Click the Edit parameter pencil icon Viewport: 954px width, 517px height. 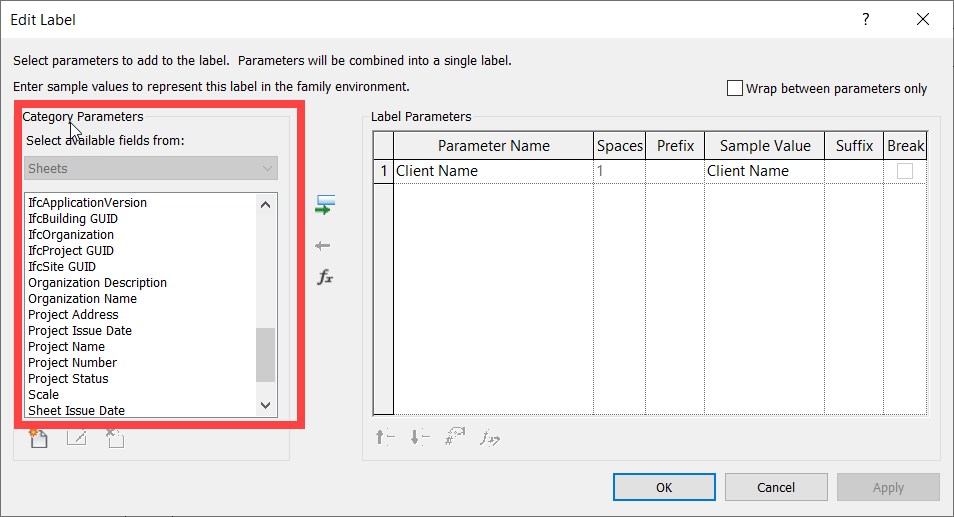tap(77, 438)
